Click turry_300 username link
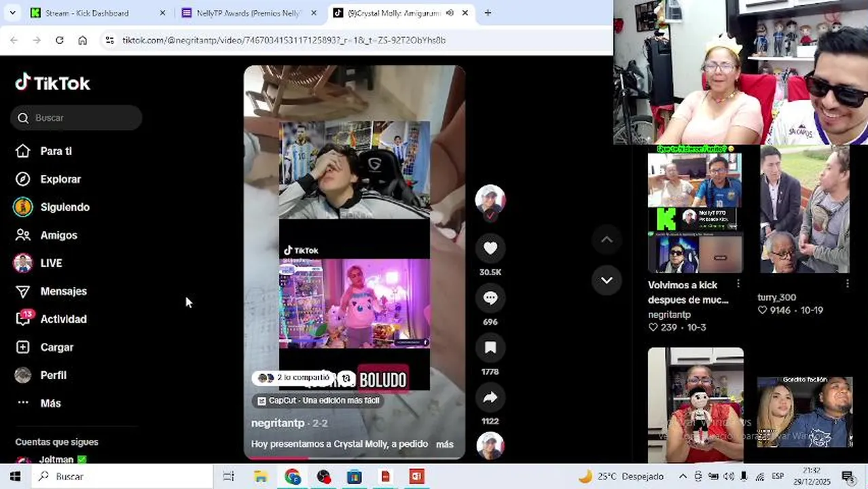This screenshot has height=489, width=868. click(776, 297)
